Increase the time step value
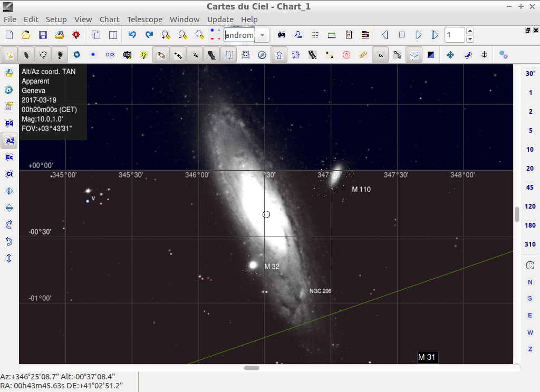540x392 pixels. 470,31
